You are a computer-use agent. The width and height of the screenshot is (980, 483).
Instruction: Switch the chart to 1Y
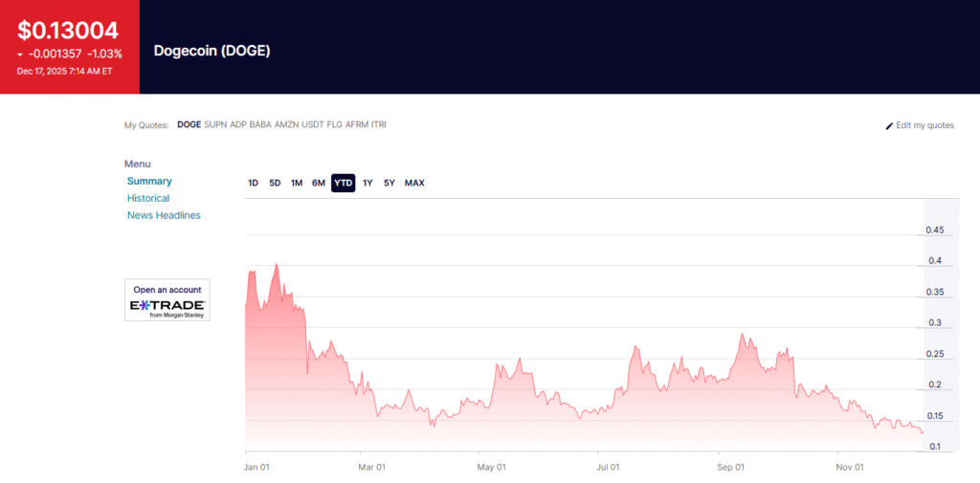(367, 183)
